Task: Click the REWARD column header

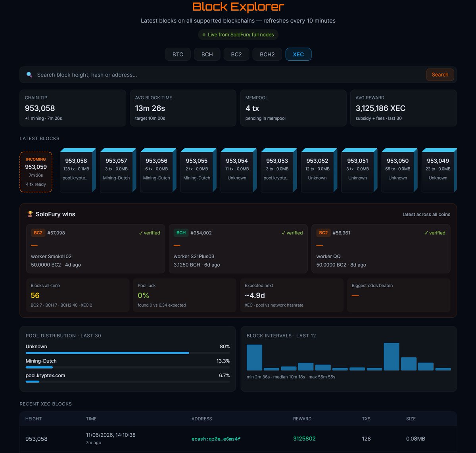Action: 302,419
